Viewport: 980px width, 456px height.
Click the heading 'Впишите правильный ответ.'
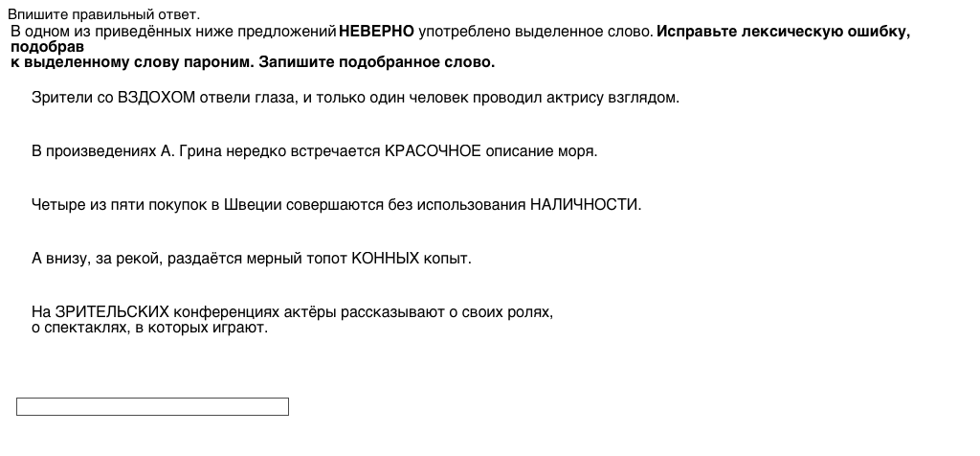104,14
